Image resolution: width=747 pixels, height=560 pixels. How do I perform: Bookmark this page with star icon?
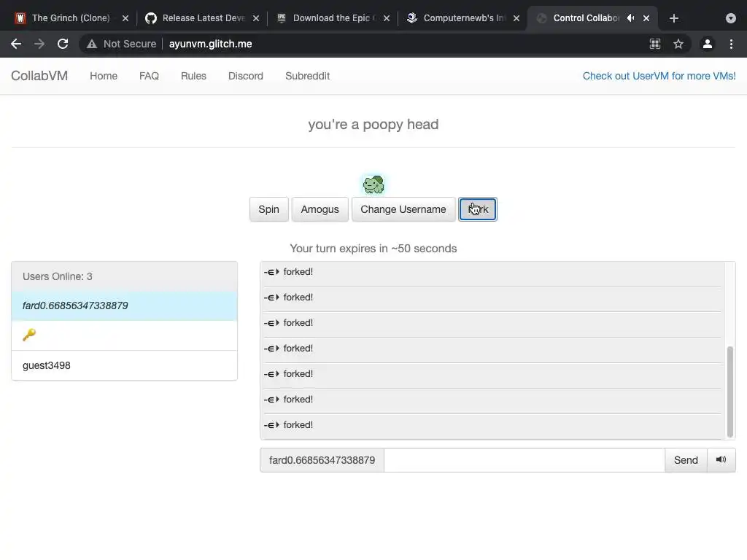click(678, 44)
